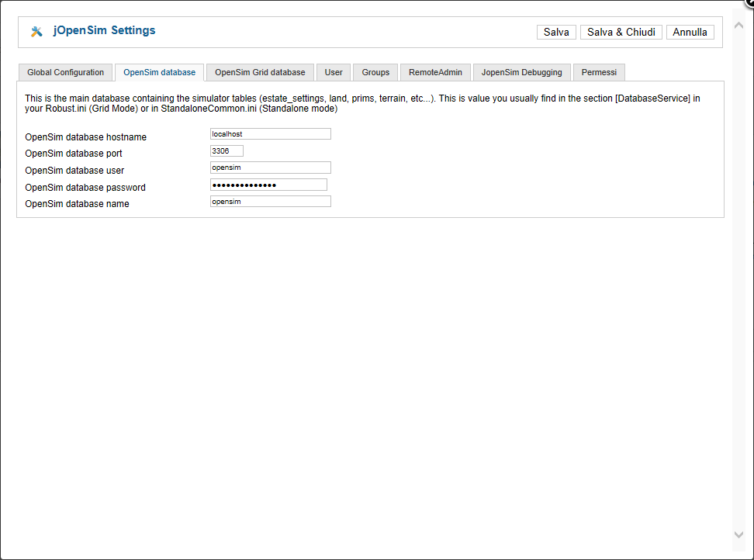The width and height of the screenshot is (754, 560).
Task: Click the Salva button
Action: pos(556,33)
